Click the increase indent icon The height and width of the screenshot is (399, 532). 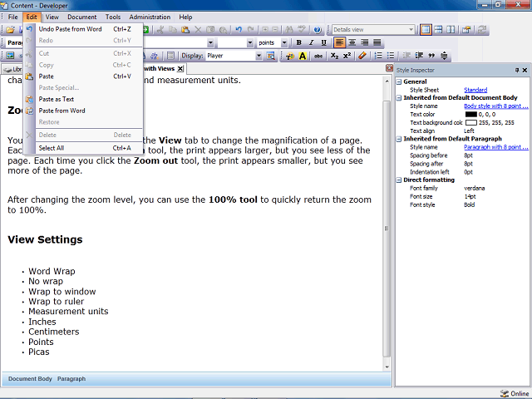[x=419, y=56]
